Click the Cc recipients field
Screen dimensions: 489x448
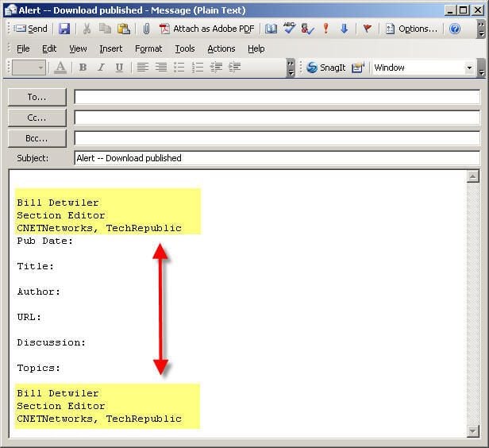pos(277,118)
